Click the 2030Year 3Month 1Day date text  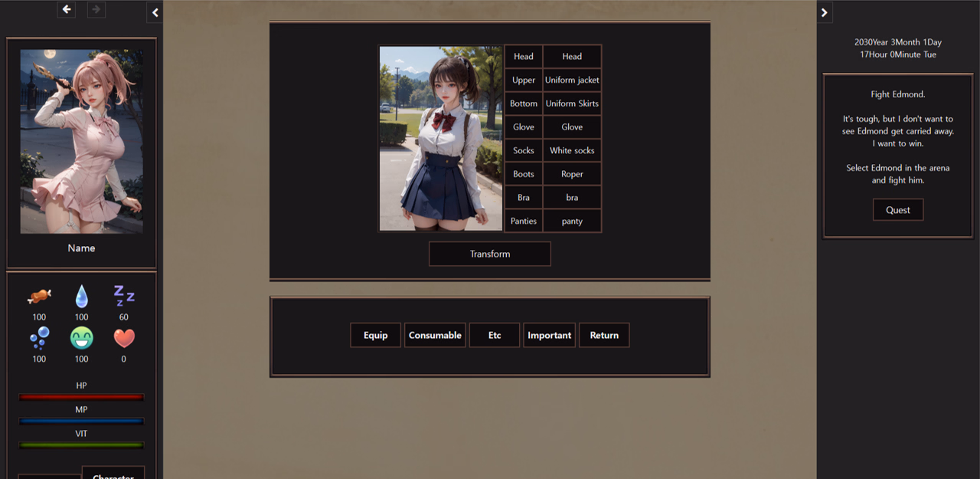898,42
